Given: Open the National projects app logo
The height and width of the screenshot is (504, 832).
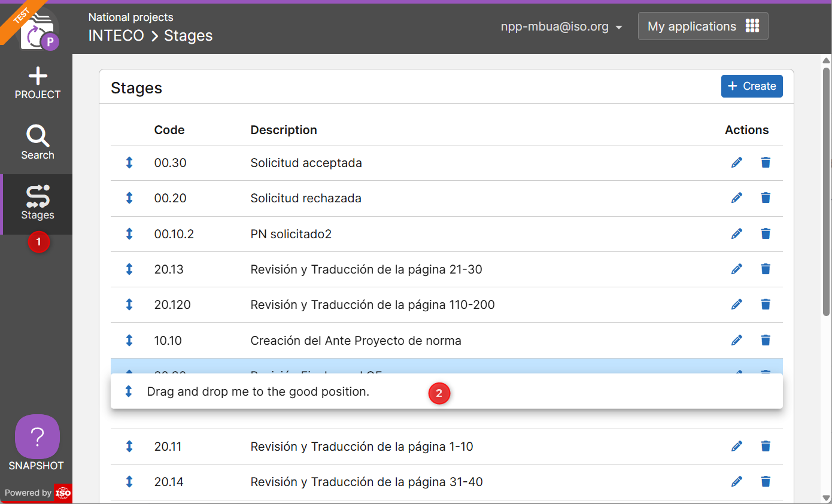Looking at the screenshot, I should coord(39,31).
